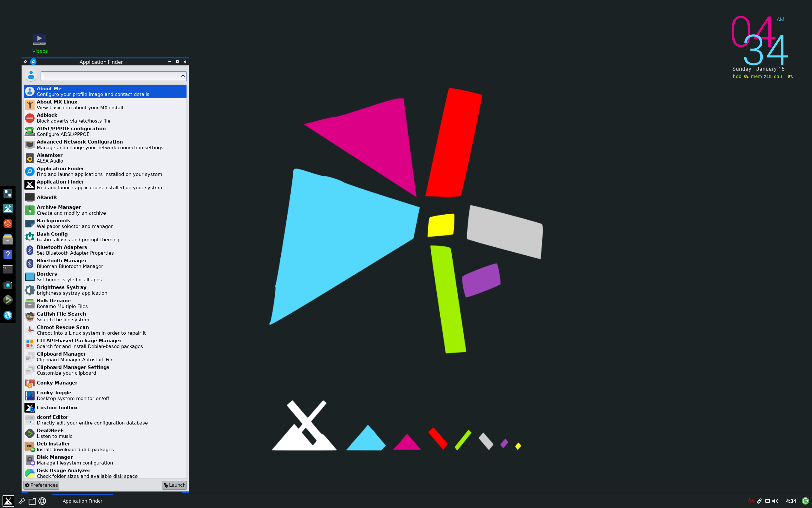Open the Videos desktop shortcut
This screenshot has width=812, height=508.
coord(40,43)
